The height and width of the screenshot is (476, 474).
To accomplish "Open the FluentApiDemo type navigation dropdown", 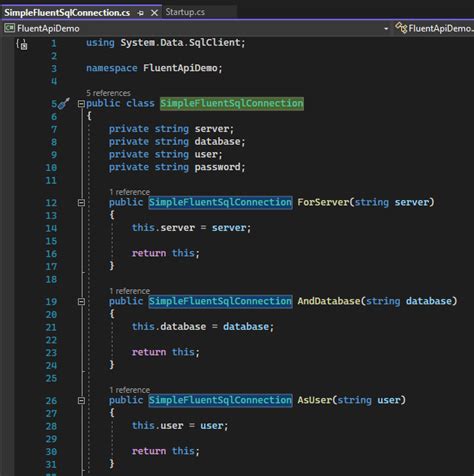I will (x=434, y=28).
